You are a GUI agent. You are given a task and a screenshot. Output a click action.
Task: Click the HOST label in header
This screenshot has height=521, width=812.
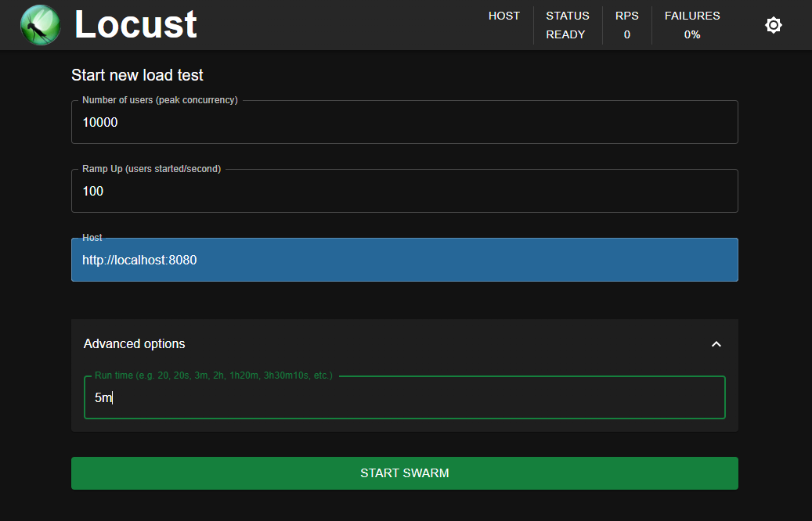(503, 16)
